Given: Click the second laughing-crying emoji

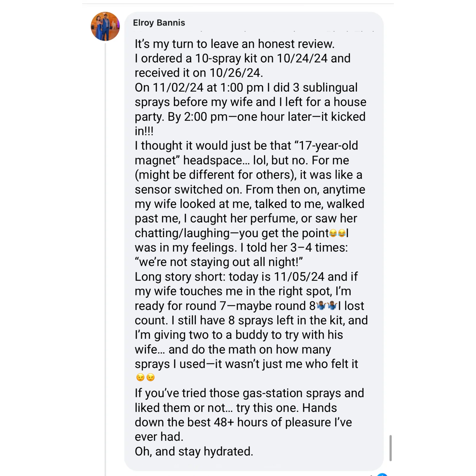Looking at the screenshot, I should click(x=342, y=233).
